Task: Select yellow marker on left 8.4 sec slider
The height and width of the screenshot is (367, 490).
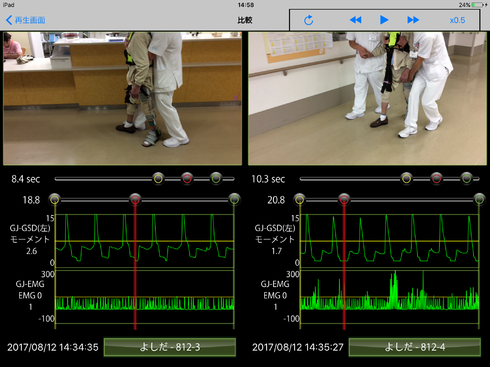Action: 158,179
